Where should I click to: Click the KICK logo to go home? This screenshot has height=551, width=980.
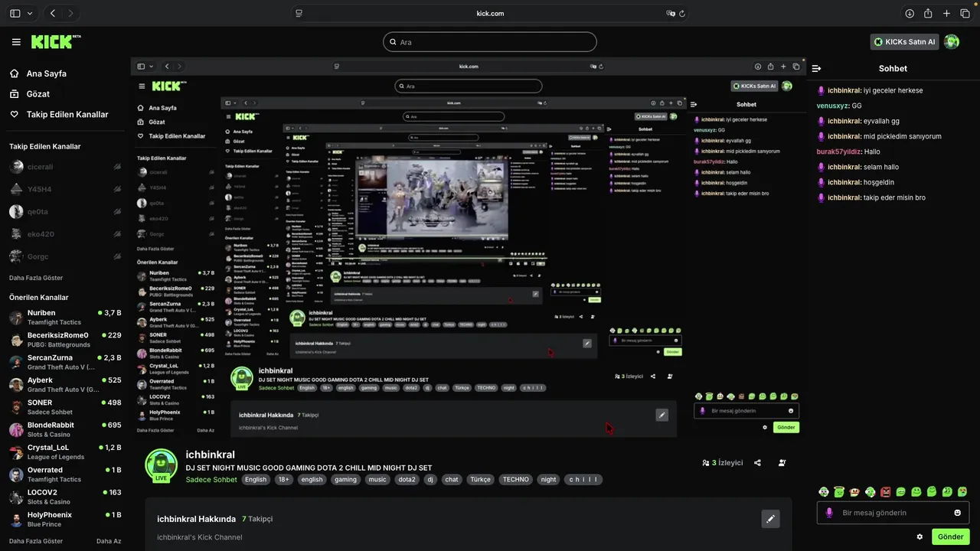[56, 41]
